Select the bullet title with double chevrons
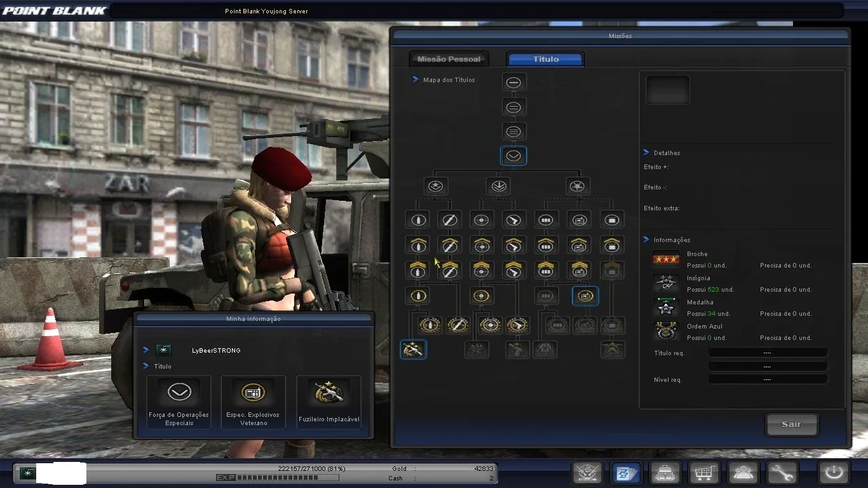Image resolution: width=868 pixels, height=488 pixels. point(417,270)
